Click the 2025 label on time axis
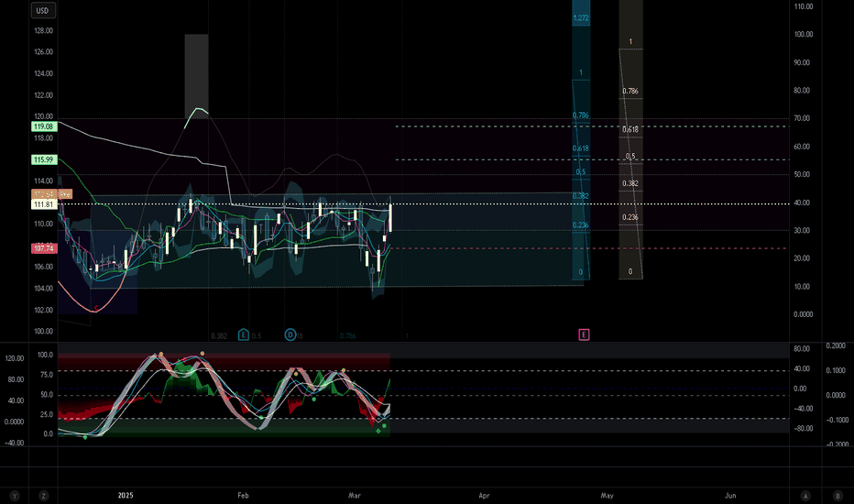 pyautogui.click(x=126, y=495)
